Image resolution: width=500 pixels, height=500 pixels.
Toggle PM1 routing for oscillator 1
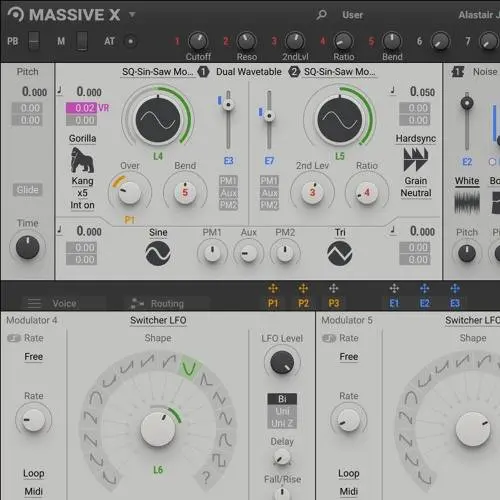click(x=228, y=181)
